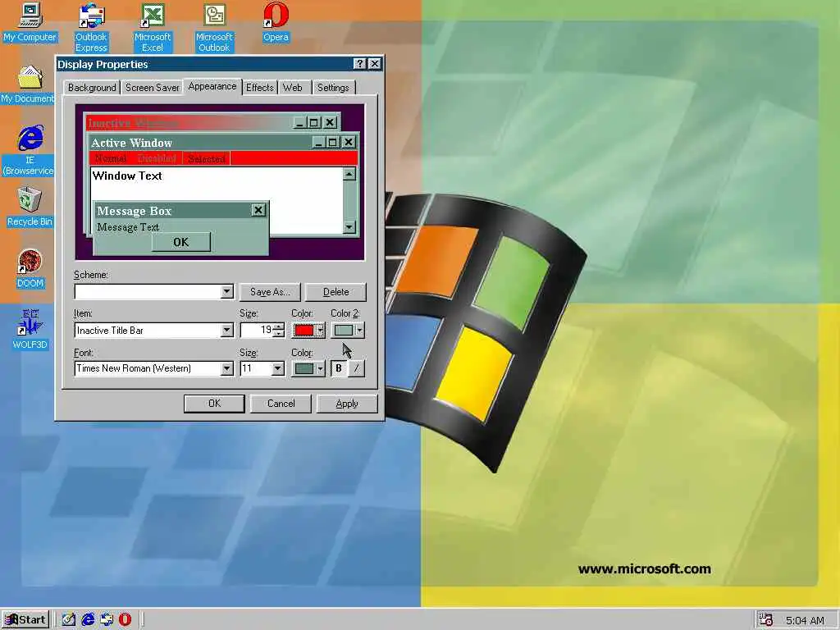
Task: Expand the Item dropdown showing Inactive Title Bar
Action: coord(226,331)
